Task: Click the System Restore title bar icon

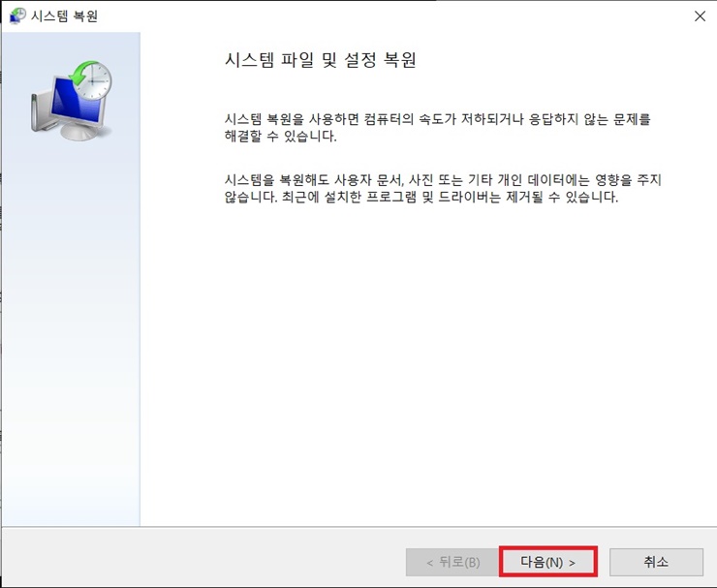Action: [x=17, y=16]
